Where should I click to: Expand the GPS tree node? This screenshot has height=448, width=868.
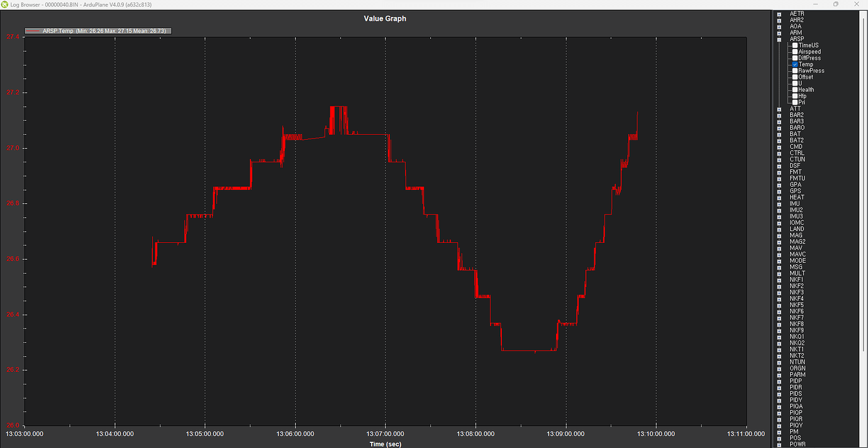pyautogui.click(x=779, y=191)
